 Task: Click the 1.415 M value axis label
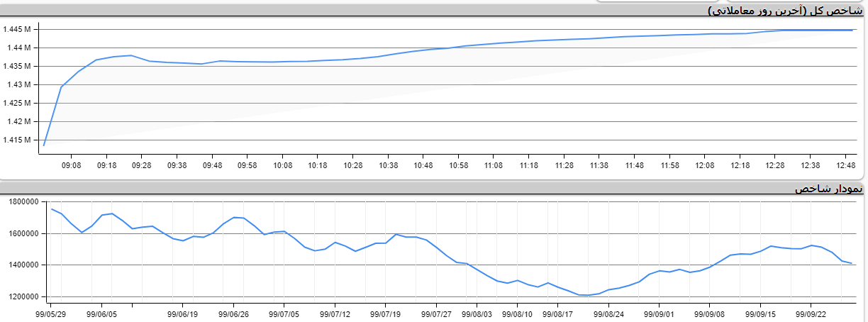tap(16, 140)
